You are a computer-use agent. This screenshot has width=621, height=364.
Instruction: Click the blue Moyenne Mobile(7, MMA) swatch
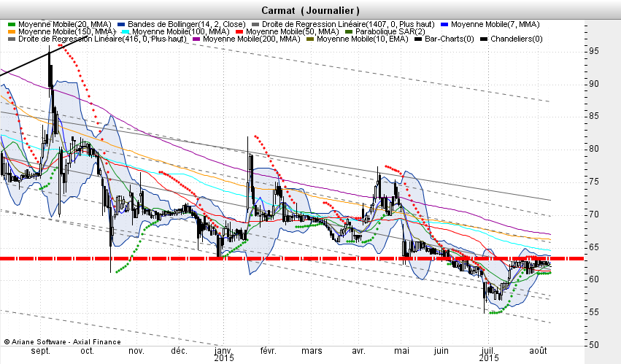(x=444, y=25)
